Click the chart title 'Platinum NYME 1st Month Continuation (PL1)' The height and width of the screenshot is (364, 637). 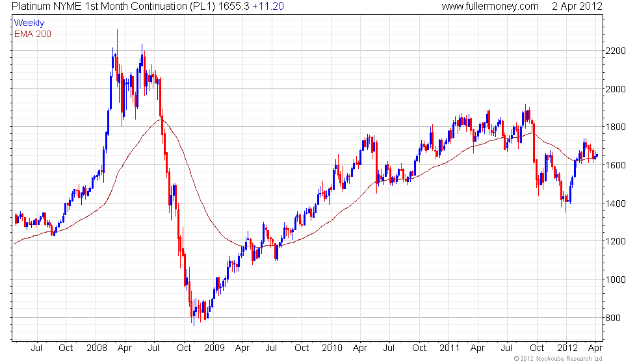tap(114, 6)
